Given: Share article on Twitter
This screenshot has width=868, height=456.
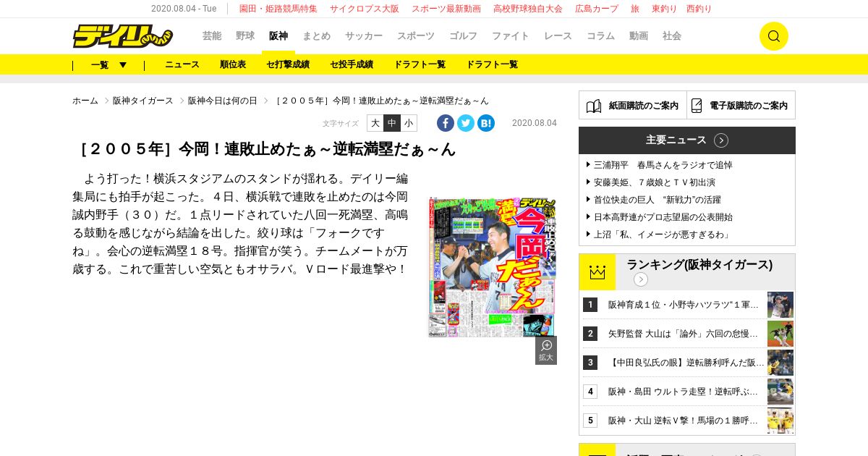Looking at the screenshot, I should point(466,123).
